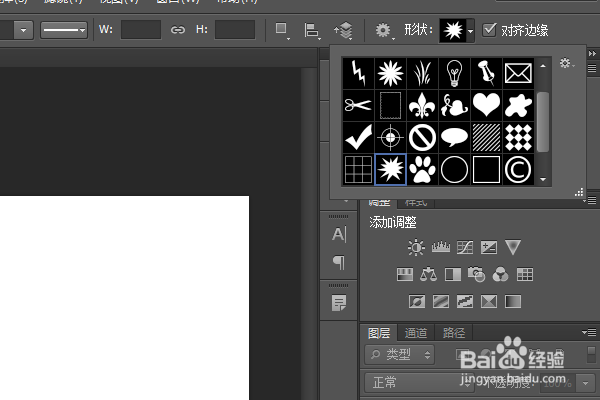Select the speech bubble shape

[x=454, y=137]
